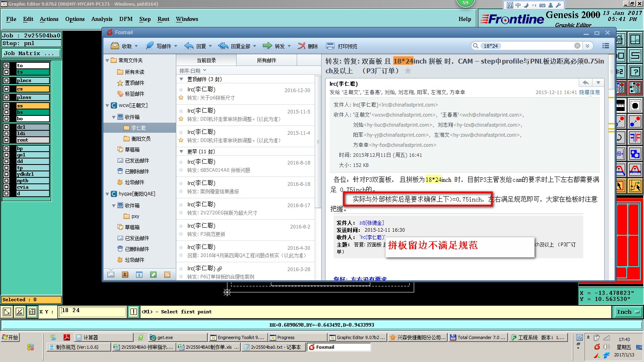Select the Genesis mirror F tool

coord(635,138)
